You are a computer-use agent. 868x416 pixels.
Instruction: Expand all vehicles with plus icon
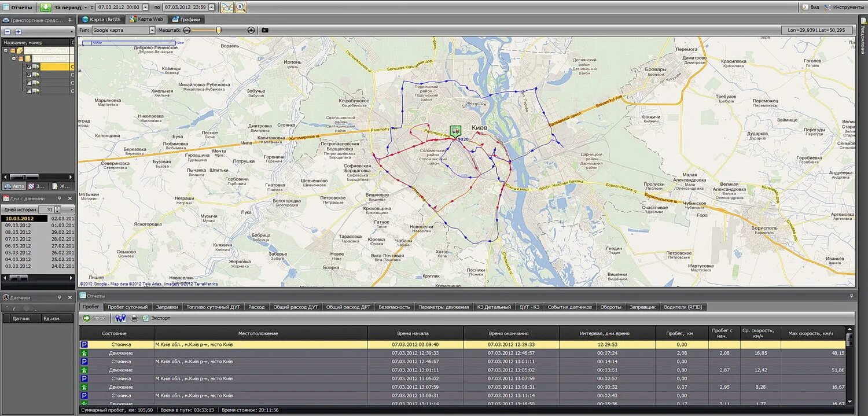(x=18, y=32)
